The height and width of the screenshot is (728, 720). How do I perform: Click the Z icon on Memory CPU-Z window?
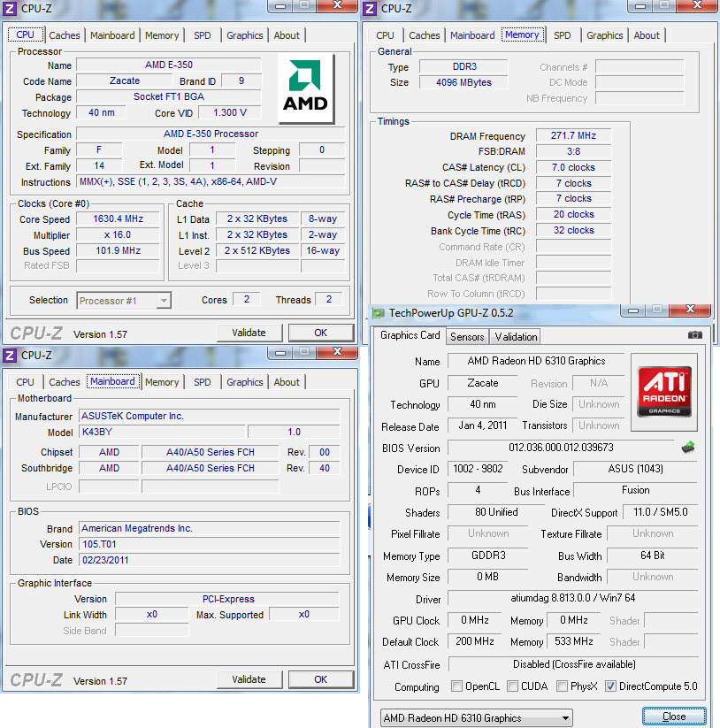point(369,8)
